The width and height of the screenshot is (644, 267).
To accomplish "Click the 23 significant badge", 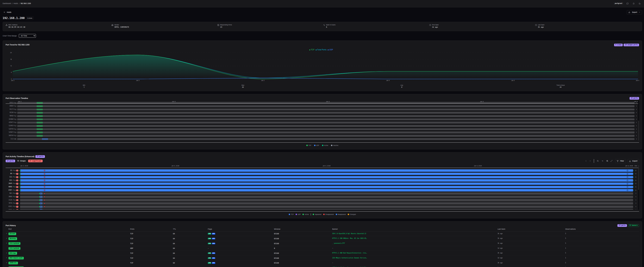I will [x=35, y=161].
